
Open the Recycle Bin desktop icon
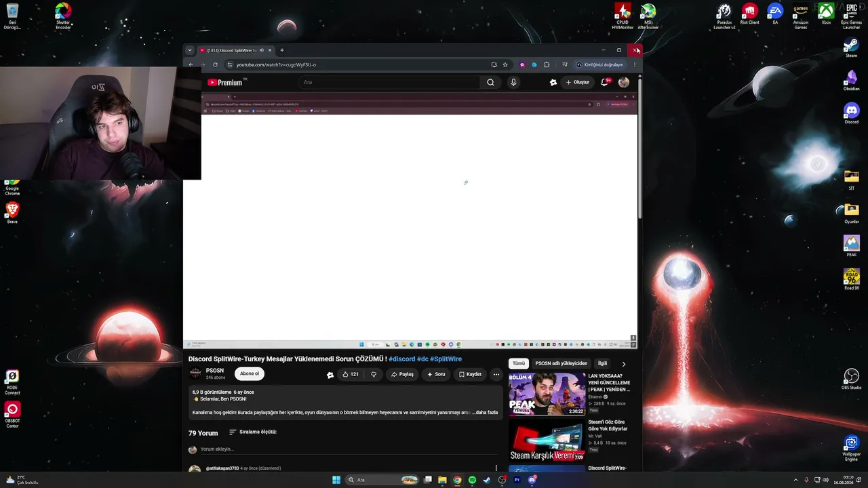12,16
